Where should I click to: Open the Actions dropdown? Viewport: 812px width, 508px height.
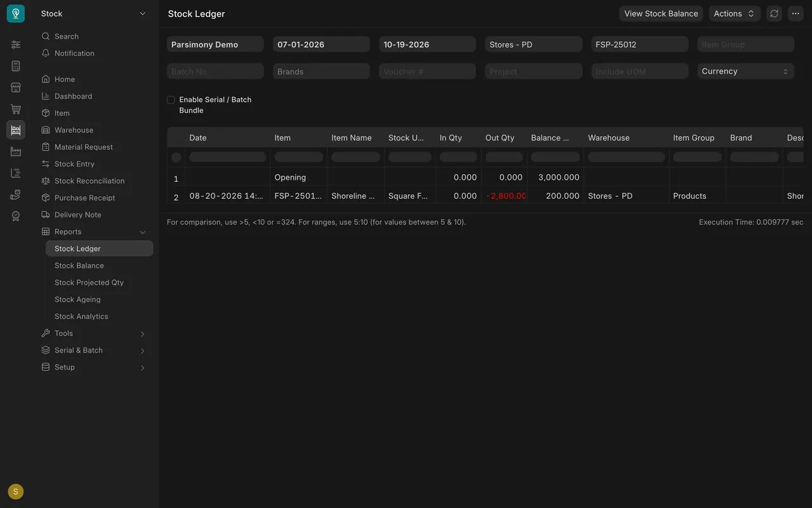(735, 13)
